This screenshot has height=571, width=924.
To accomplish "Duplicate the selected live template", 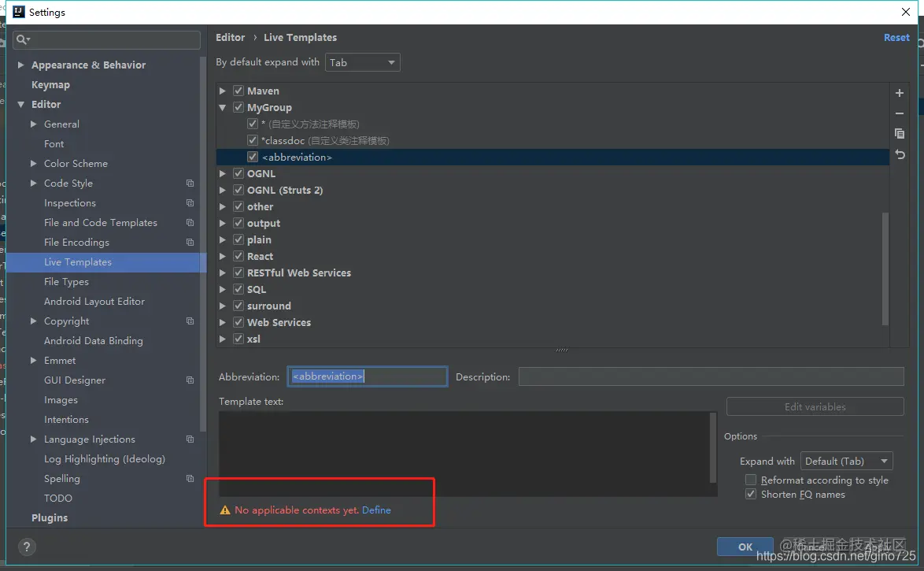I will tap(900, 134).
